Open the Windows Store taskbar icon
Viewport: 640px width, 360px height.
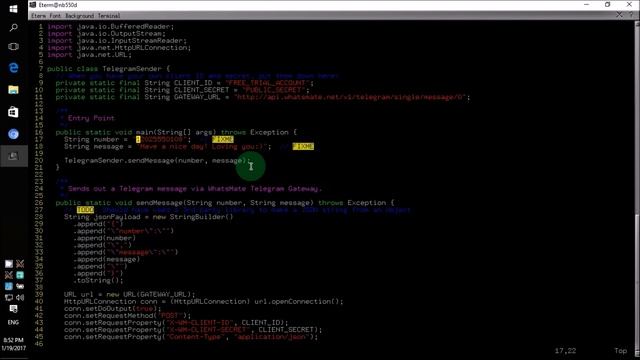tap(13, 112)
